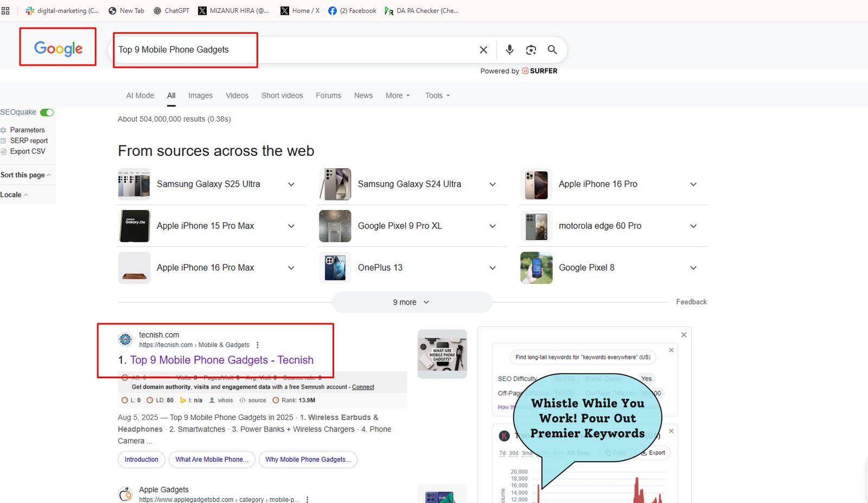Click the magnifying glass search icon
This screenshot has height=503, width=868.
coord(552,50)
